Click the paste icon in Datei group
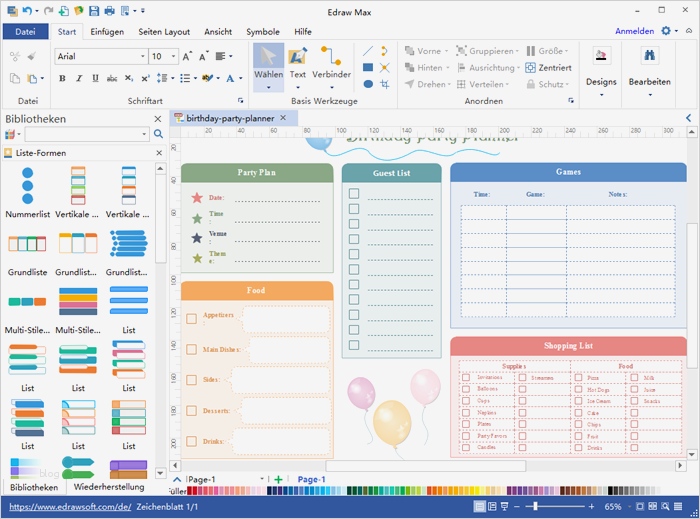Image resolution: width=700 pixels, height=519 pixels. (x=32, y=79)
